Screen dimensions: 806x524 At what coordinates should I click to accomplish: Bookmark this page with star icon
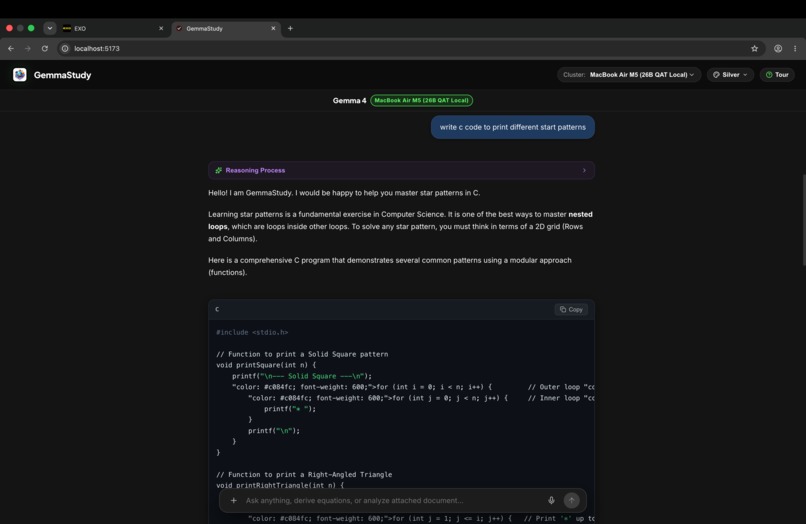point(754,48)
